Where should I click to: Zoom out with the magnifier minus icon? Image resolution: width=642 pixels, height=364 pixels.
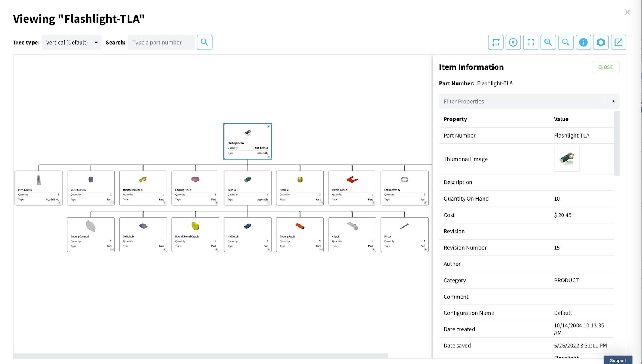coord(566,42)
